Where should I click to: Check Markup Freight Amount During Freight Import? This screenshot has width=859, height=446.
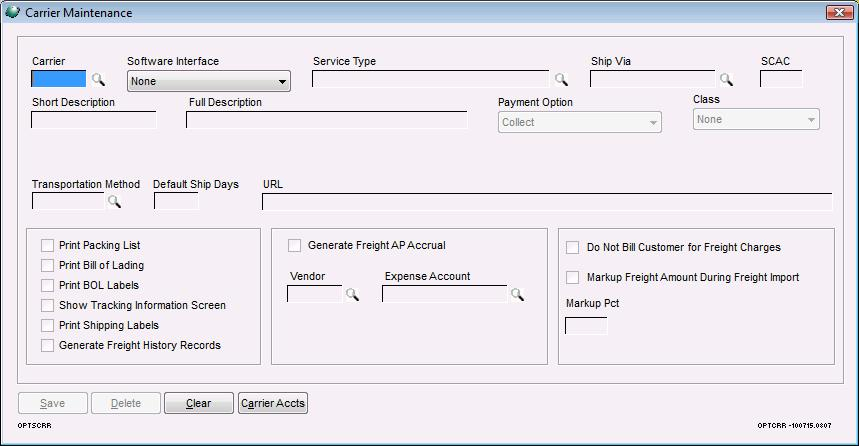pos(572,277)
